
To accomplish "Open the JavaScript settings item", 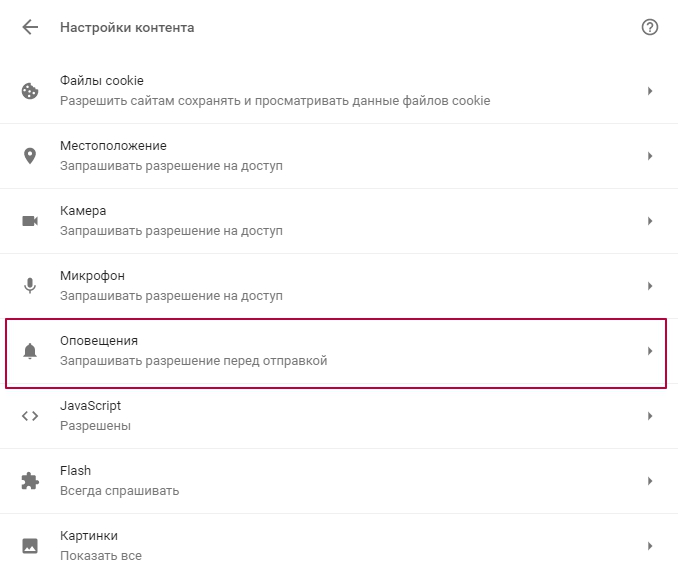I will 339,416.
